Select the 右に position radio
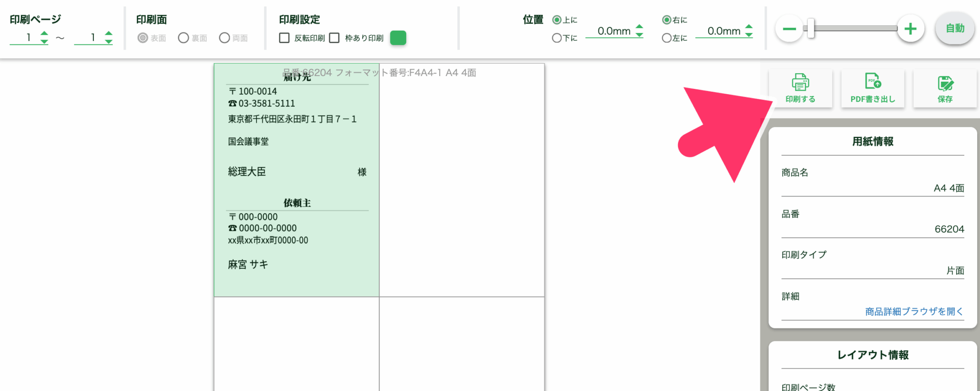The height and width of the screenshot is (391, 980). [667, 20]
